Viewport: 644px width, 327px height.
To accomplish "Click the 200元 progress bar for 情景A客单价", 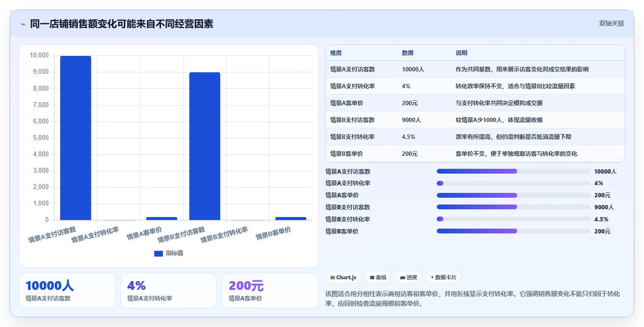I will [513, 195].
